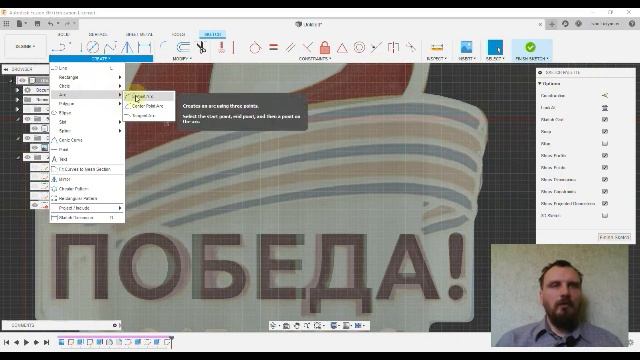Toggle visibility eye of root component
The image size is (640, 360).
click(22, 80)
